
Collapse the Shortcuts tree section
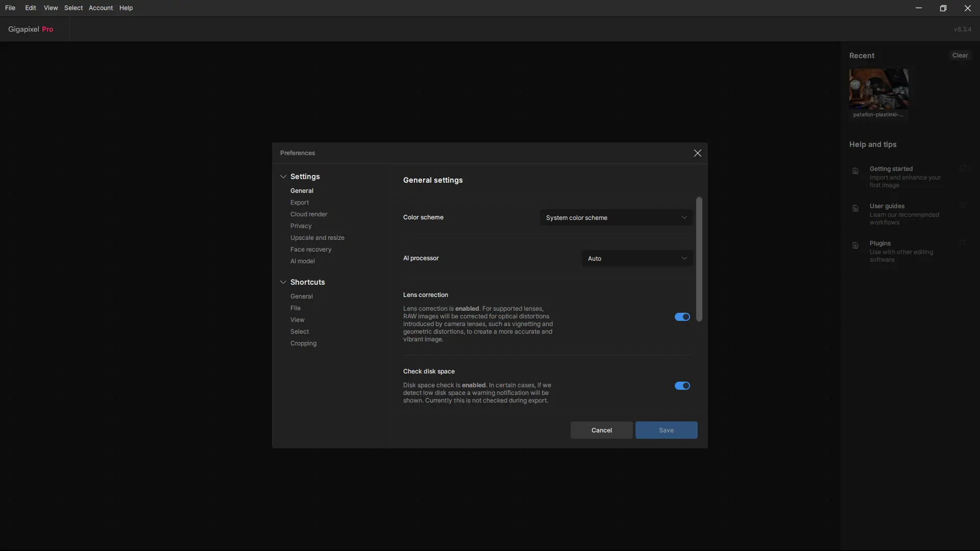(283, 282)
